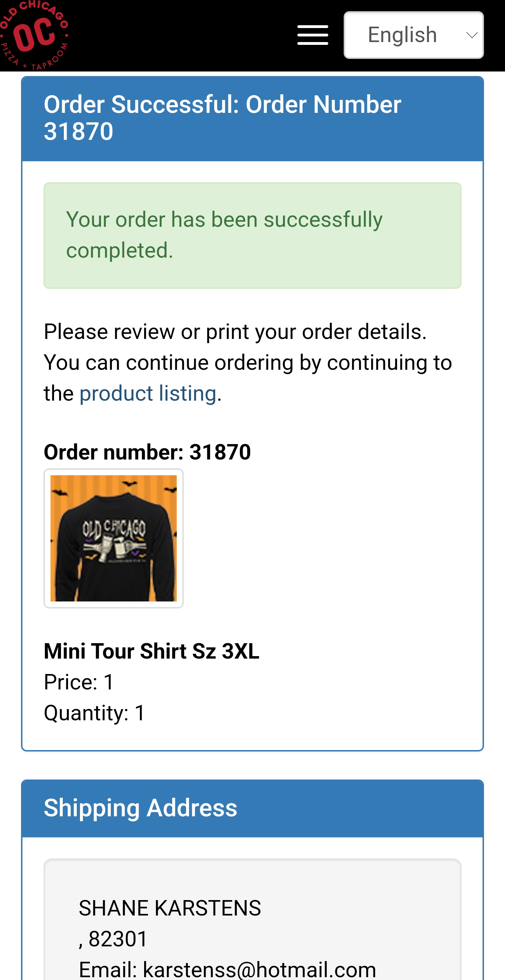Select the Mini Tour Shirt Sz 3XL title
Screen dimensions: 505x980
click(x=151, y=651)
